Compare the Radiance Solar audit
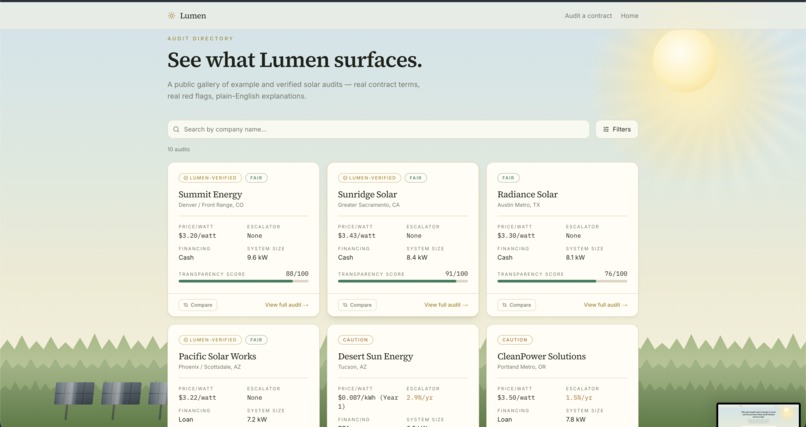This screenshot has height=427, width=806. 517,305
